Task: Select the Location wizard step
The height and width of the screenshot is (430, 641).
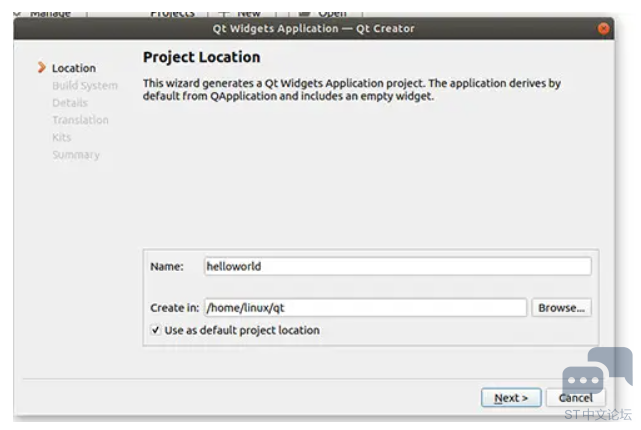Action: tap(74, 68)
